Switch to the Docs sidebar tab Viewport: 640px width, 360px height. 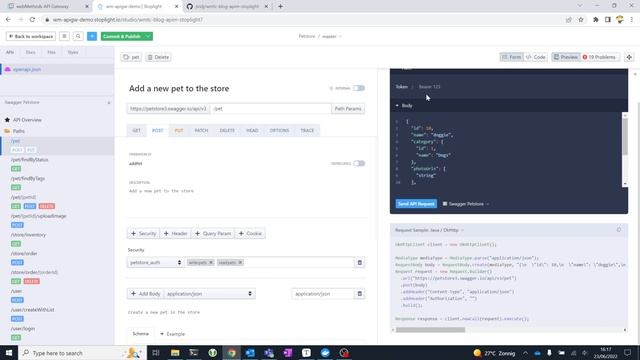tap(31, 52)
